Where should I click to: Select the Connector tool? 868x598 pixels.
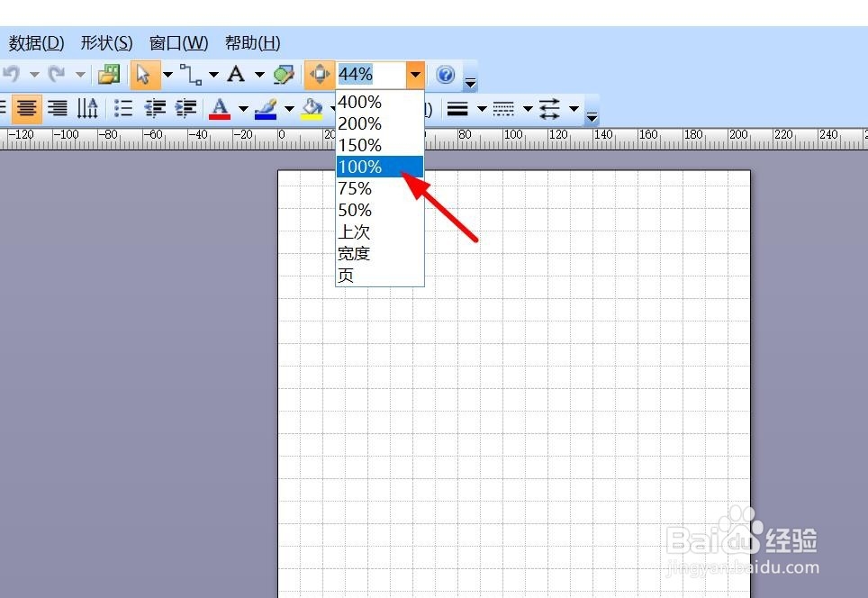click(x=189, y=75)
